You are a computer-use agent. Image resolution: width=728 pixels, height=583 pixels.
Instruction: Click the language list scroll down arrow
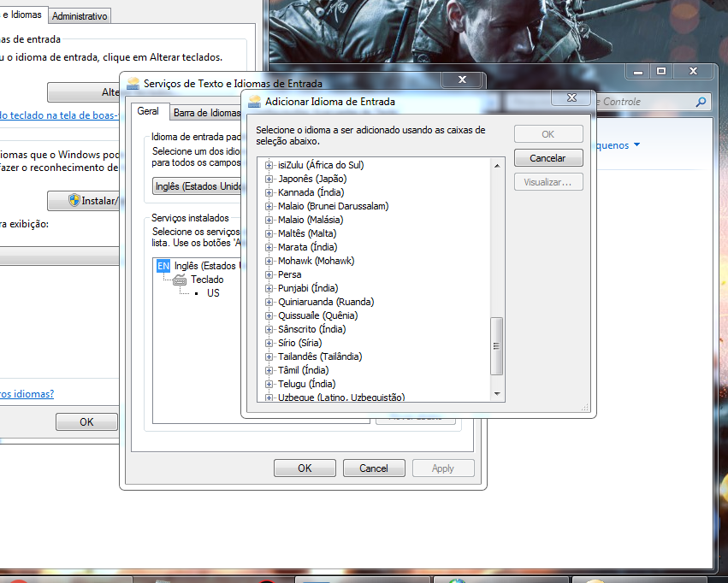(x=497, y=394)
